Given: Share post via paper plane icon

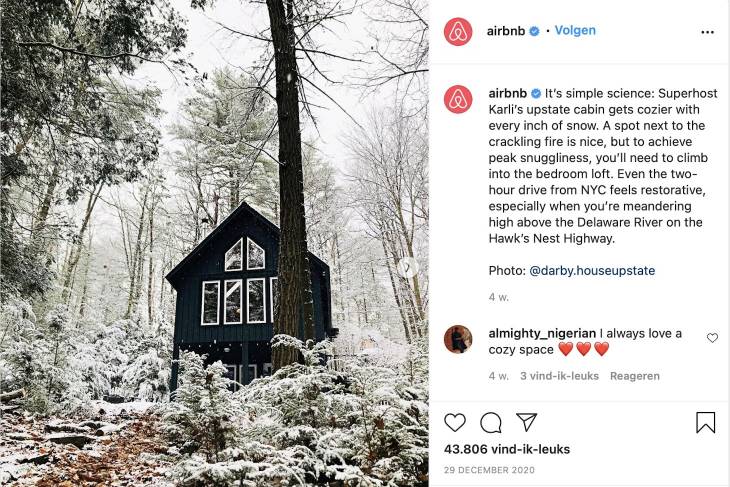Looking at the screenshot, I should (x=527, y=422).
